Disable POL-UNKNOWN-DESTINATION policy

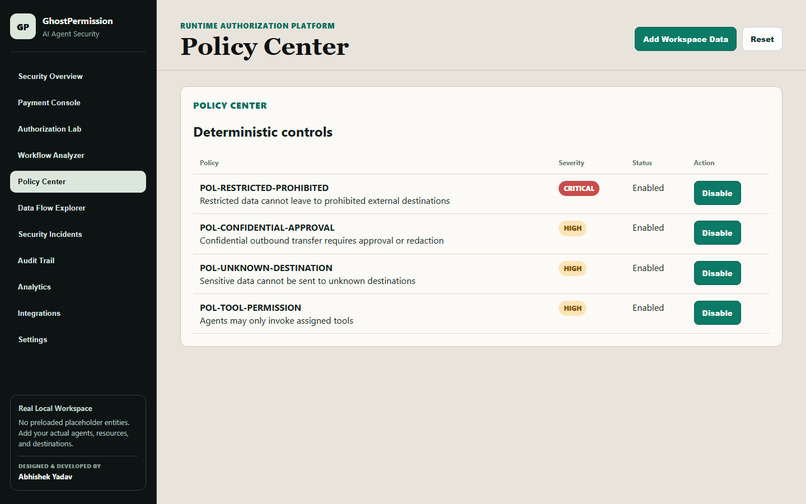[x=717, y=273]
